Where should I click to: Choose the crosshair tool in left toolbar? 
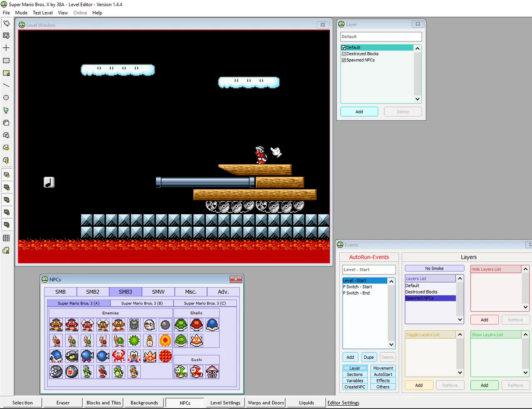[x=6, y=48]
